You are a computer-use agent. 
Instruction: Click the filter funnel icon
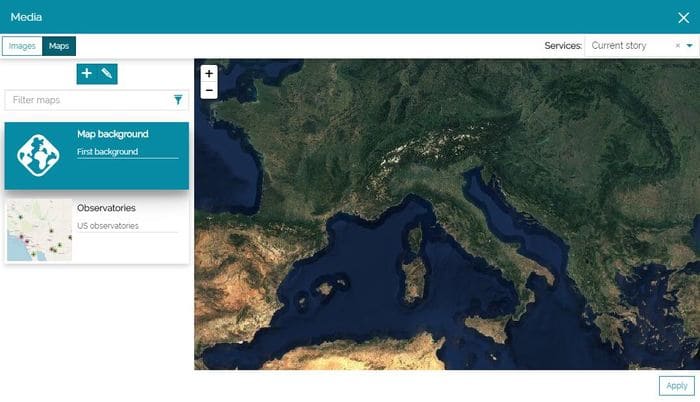178,100
